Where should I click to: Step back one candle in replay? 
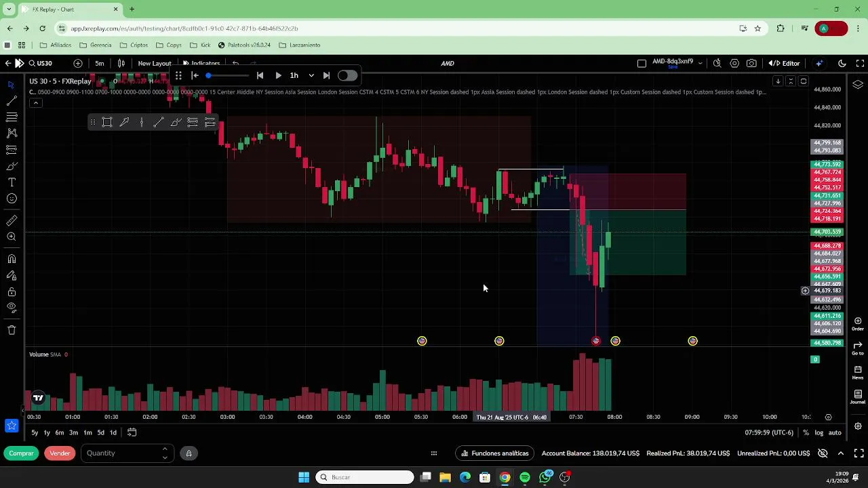pyautogui.click(x=260, y=75)
